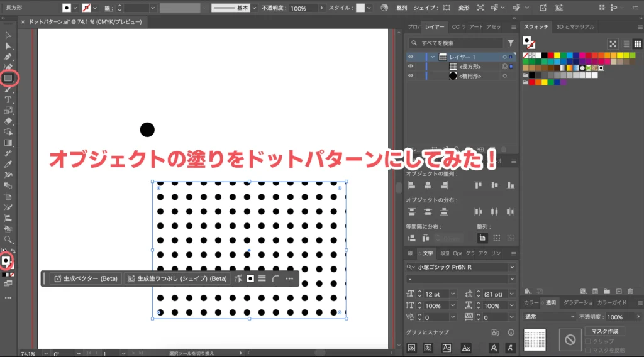Viewport: 644px width, 357px height.
Task: Switch Swatches panel to thumbnail grid view
Action: pyautogui.click(x=638, y=44)
